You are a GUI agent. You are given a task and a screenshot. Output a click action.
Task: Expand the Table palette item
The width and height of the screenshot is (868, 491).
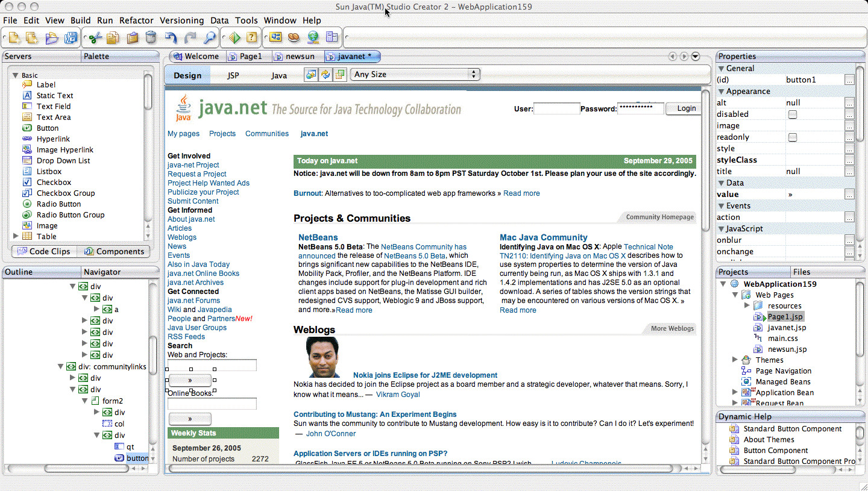[16, 236]
